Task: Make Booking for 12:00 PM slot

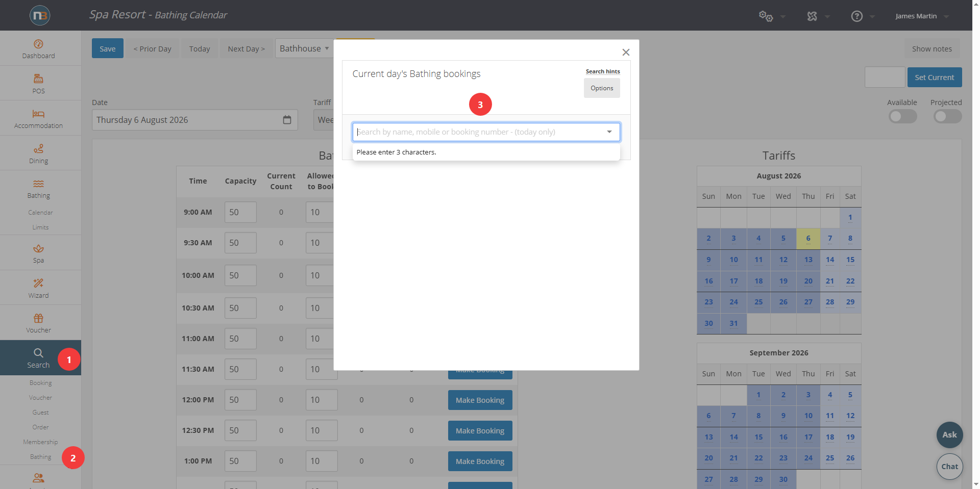Action: pyautogui.click(x=480, y=400)
